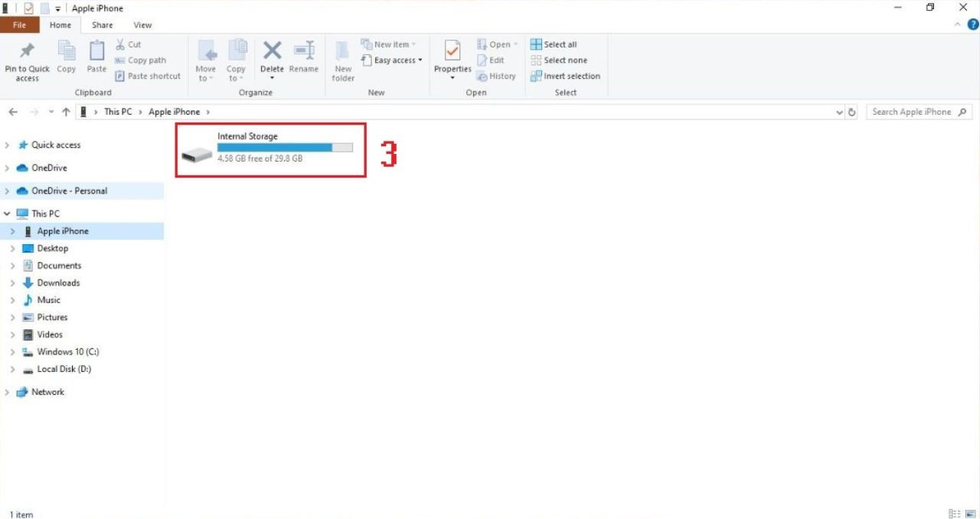Screen dimensions: 980x519
Task: Open the View ribbon tab
Action: 142,25
